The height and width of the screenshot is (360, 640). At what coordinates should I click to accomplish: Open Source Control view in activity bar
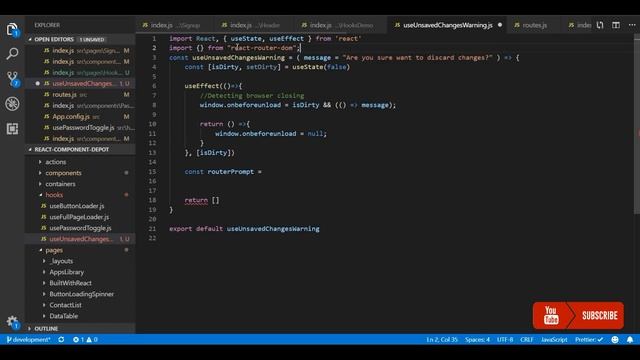click(13, 78)
